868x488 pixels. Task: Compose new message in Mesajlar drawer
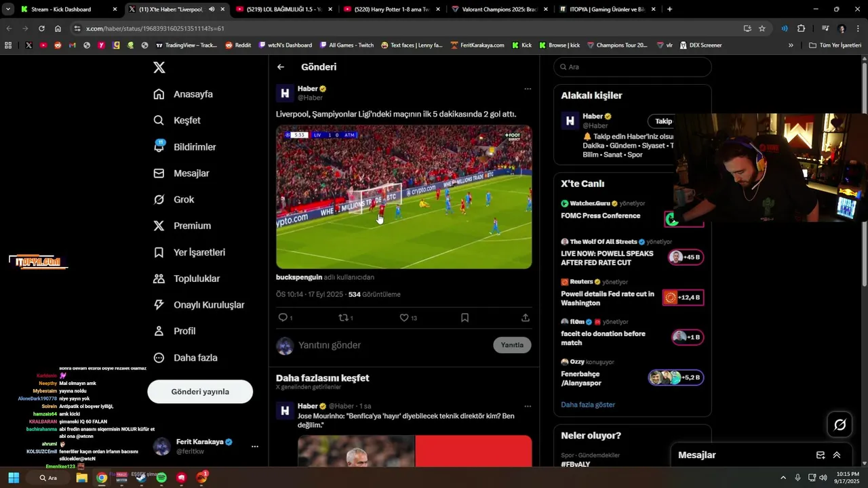(821, 455)
